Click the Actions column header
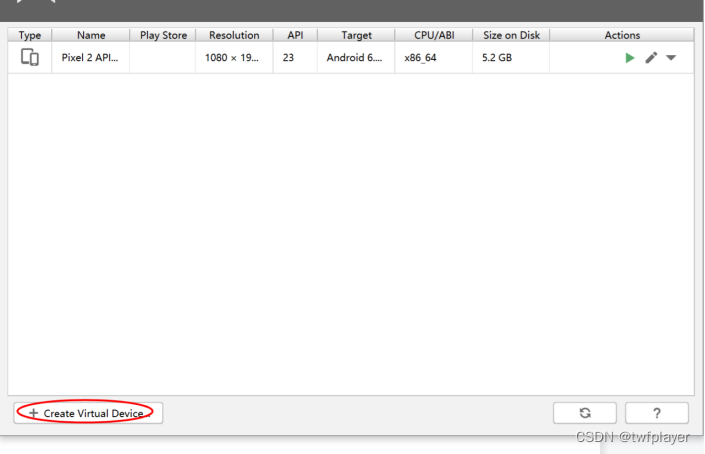Screen dimensions: 705x454 (x=622, y=35)
